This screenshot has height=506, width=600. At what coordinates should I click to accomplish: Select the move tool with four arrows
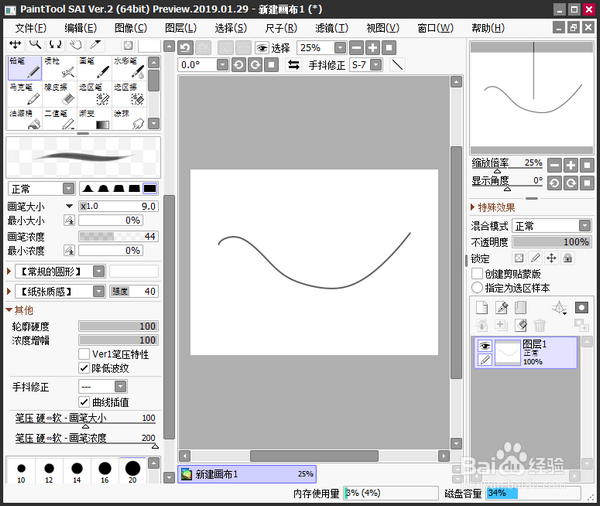click(15, 44)
